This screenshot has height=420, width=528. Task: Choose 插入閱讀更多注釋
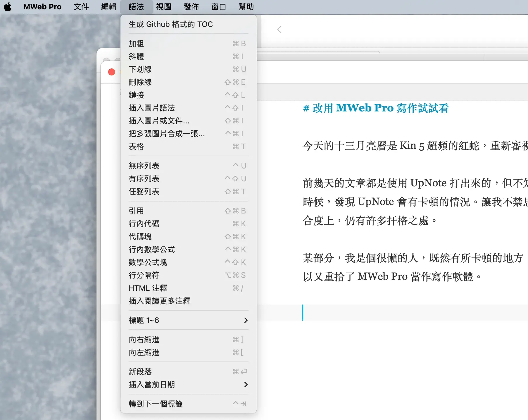click(x=189, y=301)
